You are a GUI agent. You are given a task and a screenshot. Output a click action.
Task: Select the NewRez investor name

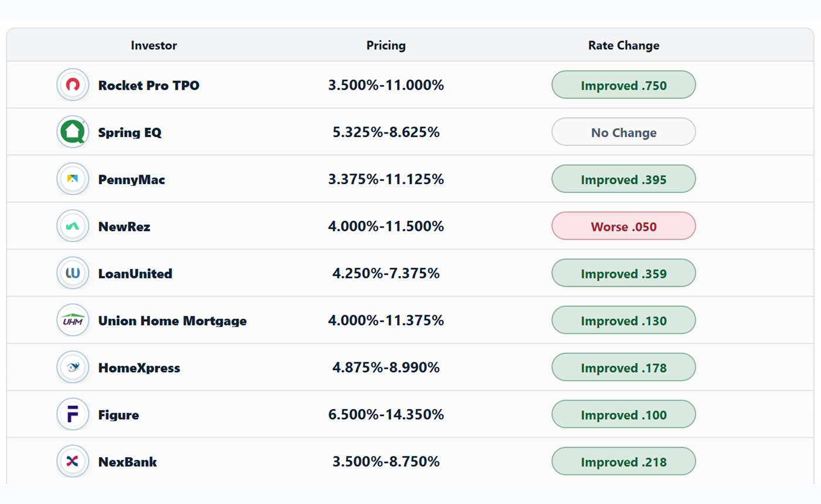coord(124,226)
